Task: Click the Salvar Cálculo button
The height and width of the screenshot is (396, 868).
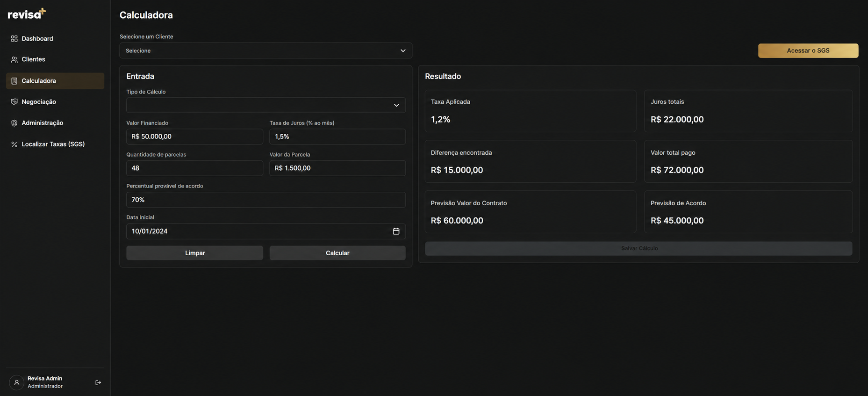Action: tap(638, 248)
